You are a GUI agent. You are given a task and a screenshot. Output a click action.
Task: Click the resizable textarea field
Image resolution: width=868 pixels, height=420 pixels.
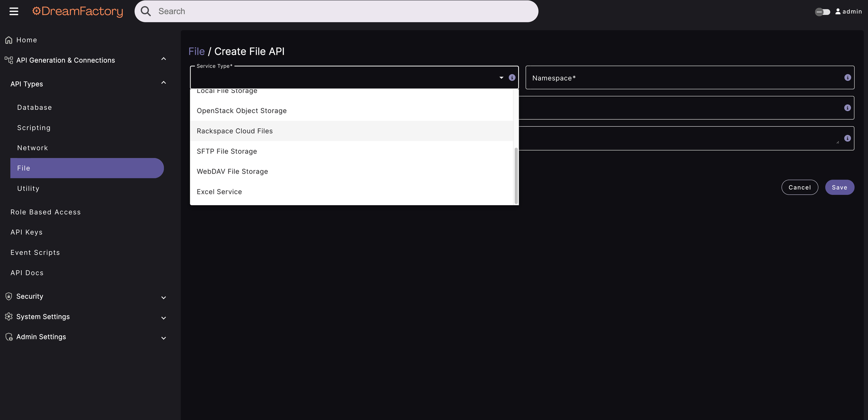687,138
